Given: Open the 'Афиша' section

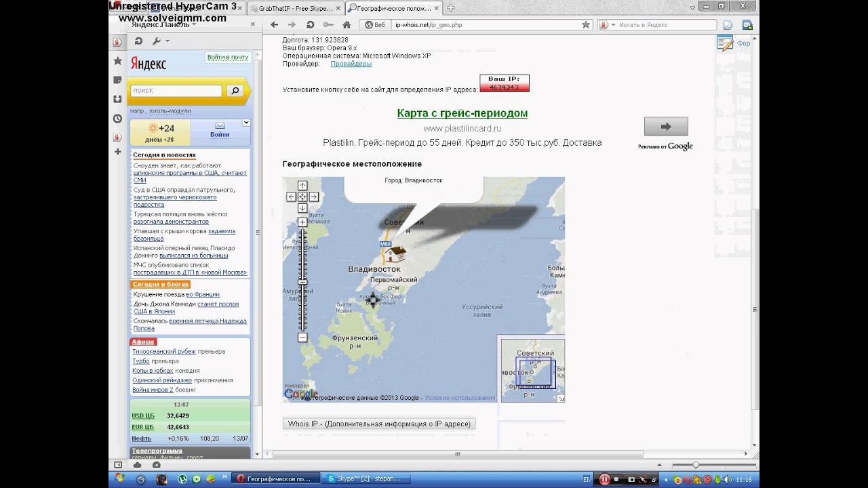Looking at the screenshot, I should [143, 342].
